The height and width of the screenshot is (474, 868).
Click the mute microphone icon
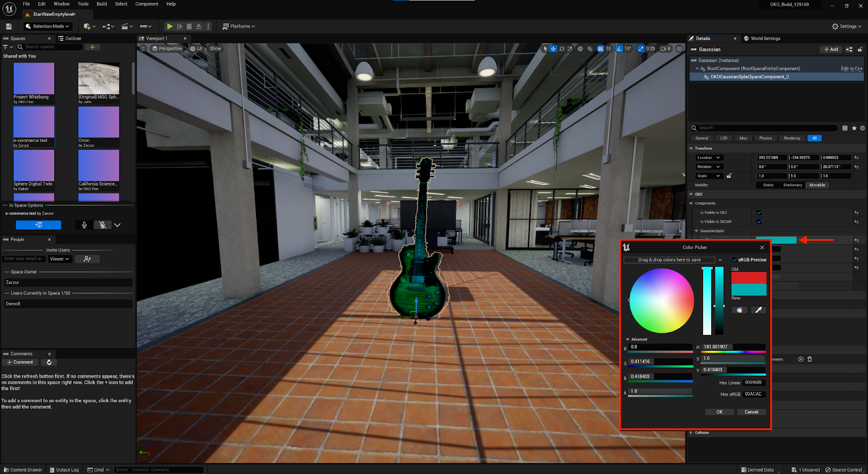tap(102, 225)
